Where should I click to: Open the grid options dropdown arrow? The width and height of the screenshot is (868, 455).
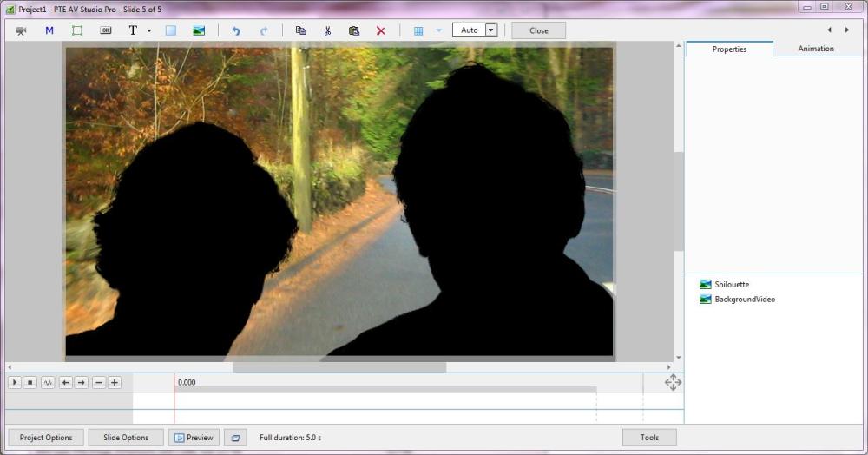click(x=439, y=30)
